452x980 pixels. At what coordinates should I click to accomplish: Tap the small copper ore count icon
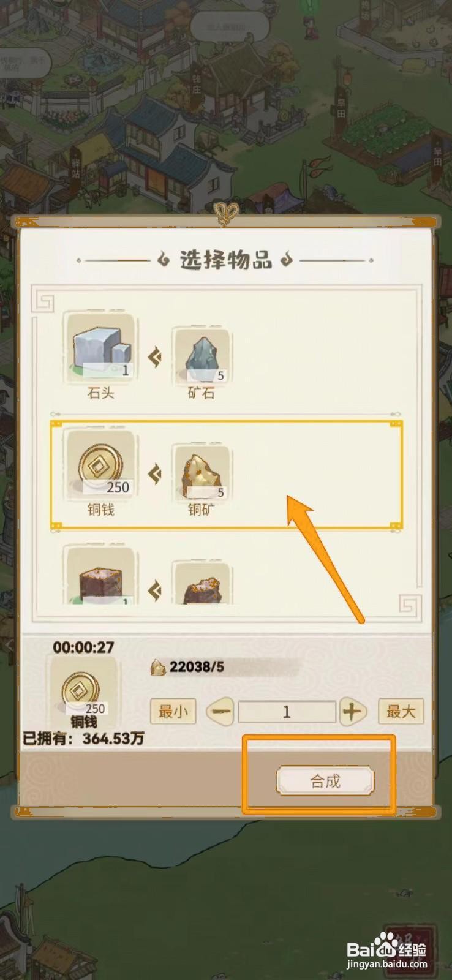coord(158,667)
